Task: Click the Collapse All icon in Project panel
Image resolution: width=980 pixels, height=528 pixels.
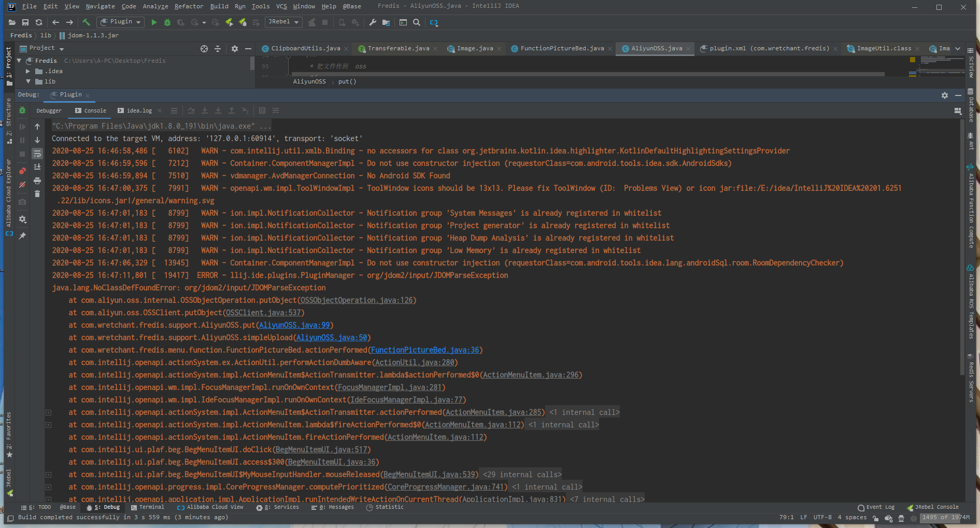Action: (218, 49)
